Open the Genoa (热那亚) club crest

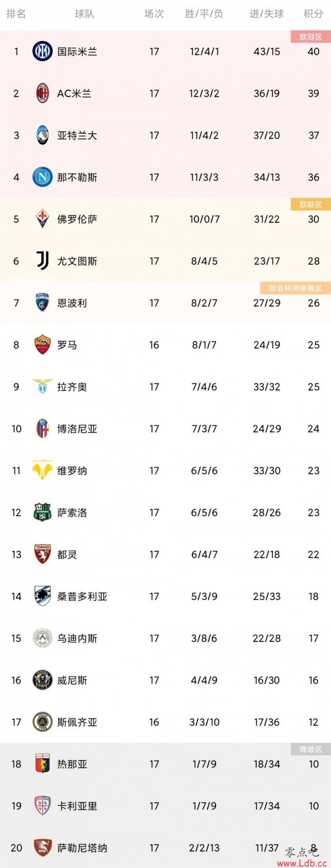click(43, 764)
